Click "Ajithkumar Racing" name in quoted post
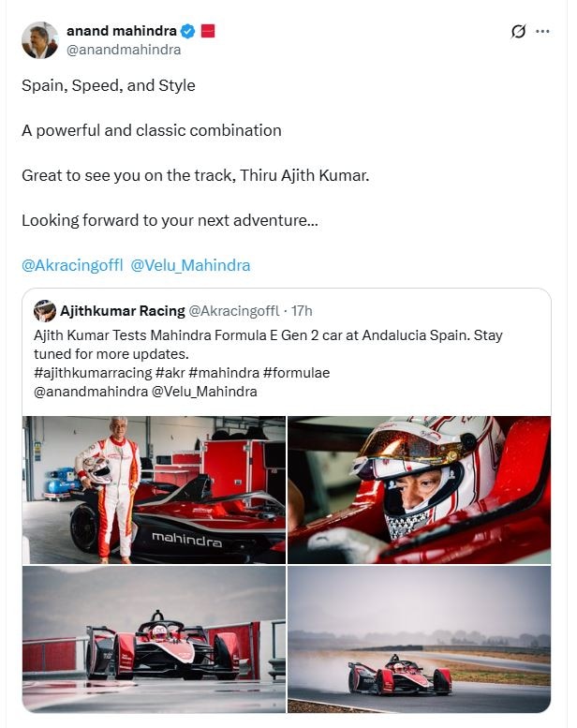 pyautogui.click(x=123, y=311)
